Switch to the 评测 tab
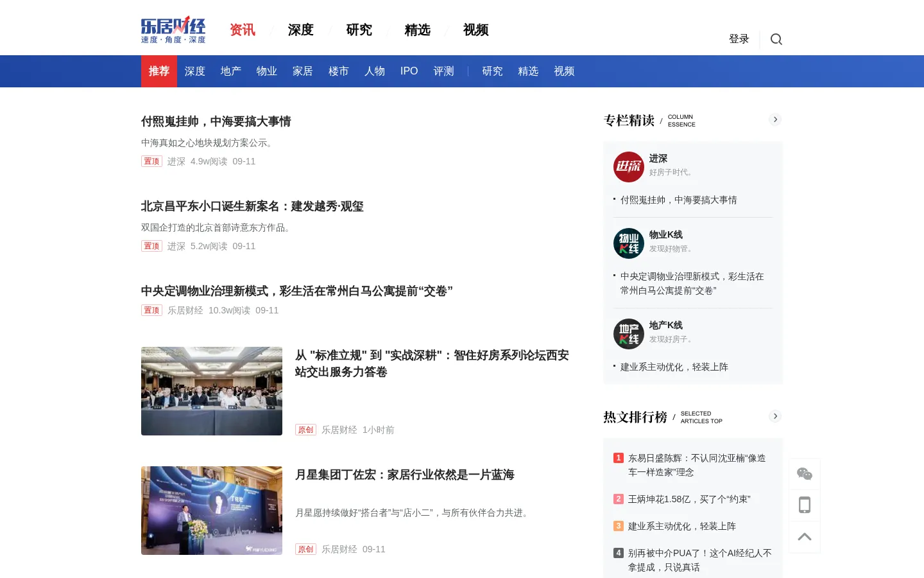Image resolution: width=924 pixels, height=578 pixels. [444, 71]
